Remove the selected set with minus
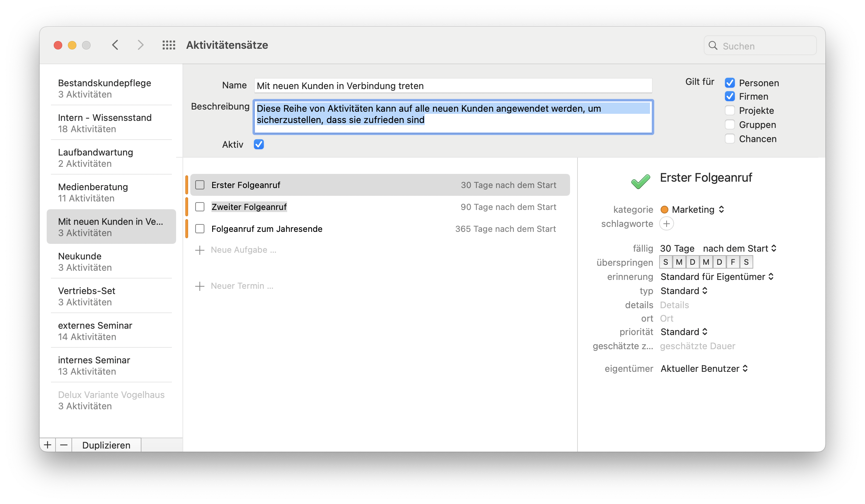865x504 pixels. click(64, 445)
